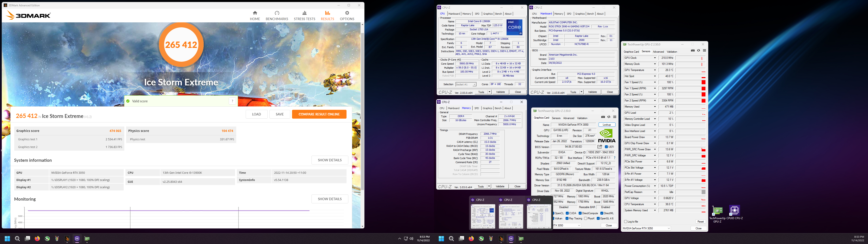Click the volume icon in the system tray
This screenshot has height=244, width=868.
(411, 239)
